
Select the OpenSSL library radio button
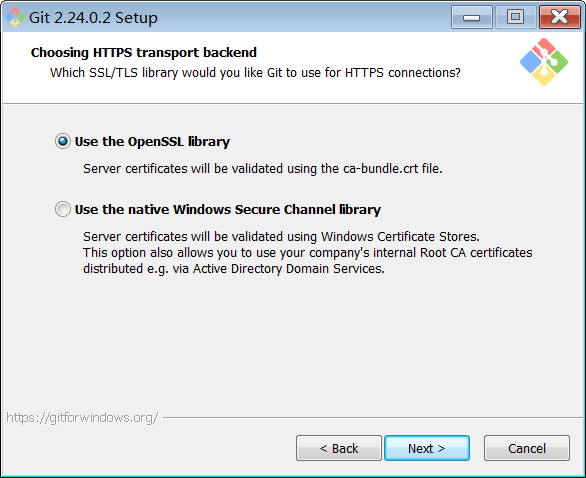coord(63,141)
